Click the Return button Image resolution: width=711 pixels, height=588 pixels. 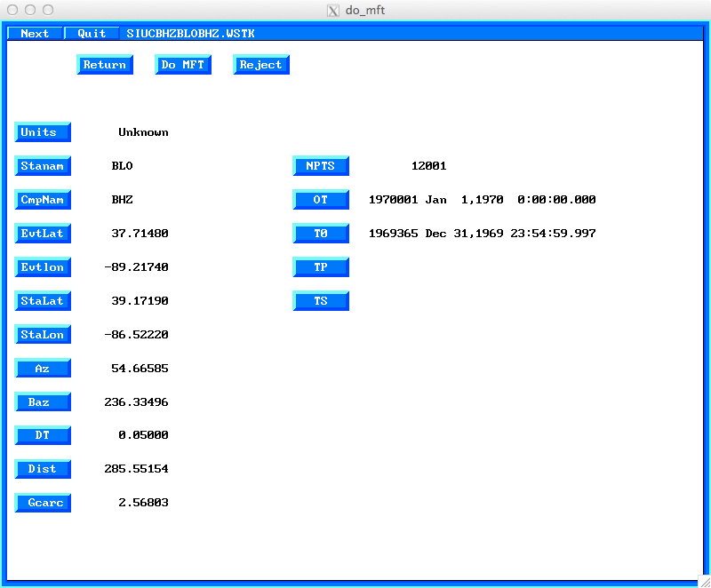click(105, 65)
